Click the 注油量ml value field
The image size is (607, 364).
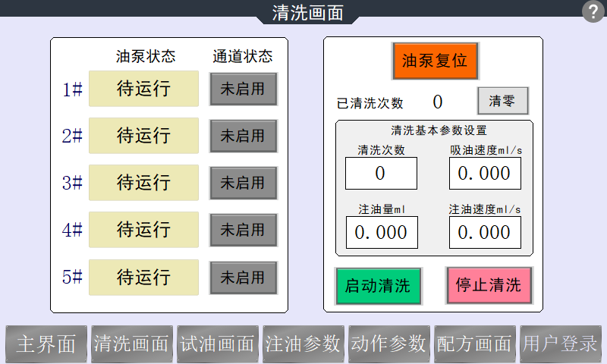381,232
